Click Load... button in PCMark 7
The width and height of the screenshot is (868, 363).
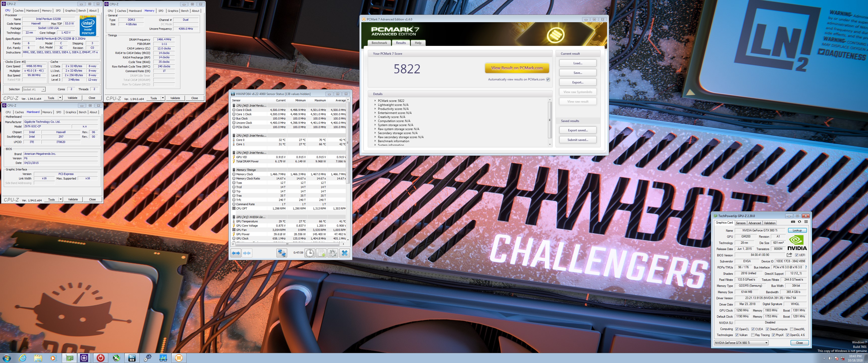(578, 63)
